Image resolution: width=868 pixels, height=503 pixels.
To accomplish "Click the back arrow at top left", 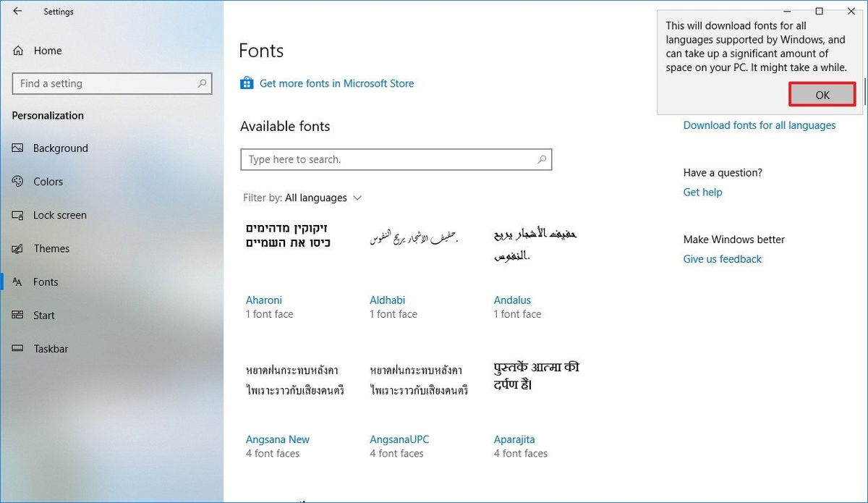I will coord(16,11).
